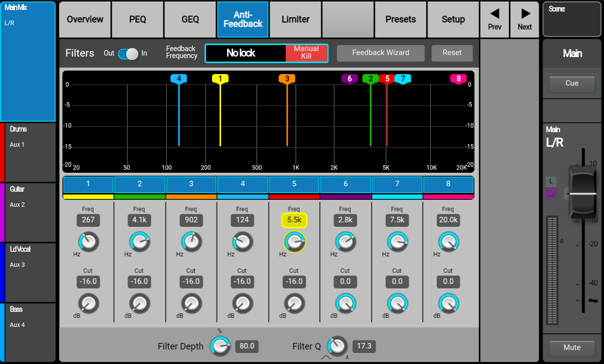Open the Limiter tab
The image size is (604, 364).
(295, 20)
